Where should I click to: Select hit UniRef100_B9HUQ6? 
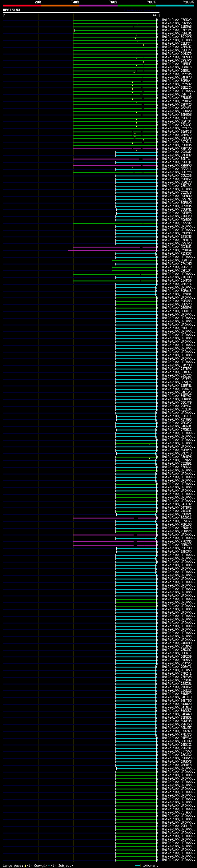tap(177, 115)
